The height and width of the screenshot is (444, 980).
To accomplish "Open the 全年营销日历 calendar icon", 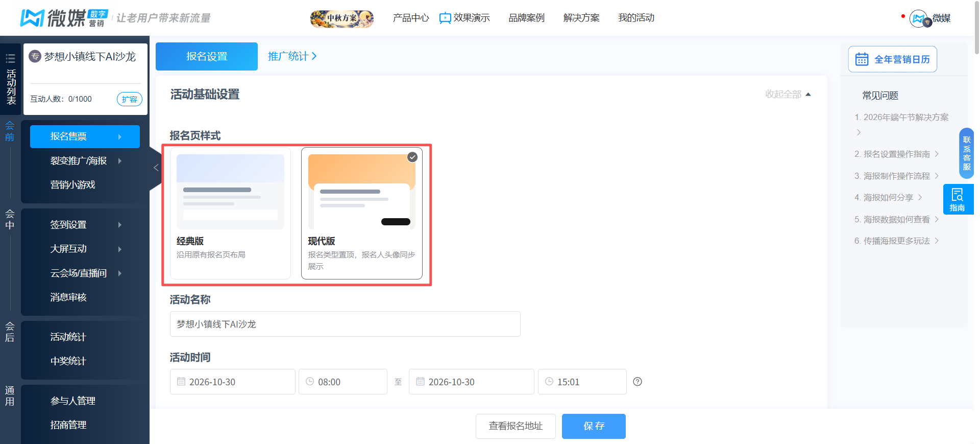I will (x=862, y=59).
